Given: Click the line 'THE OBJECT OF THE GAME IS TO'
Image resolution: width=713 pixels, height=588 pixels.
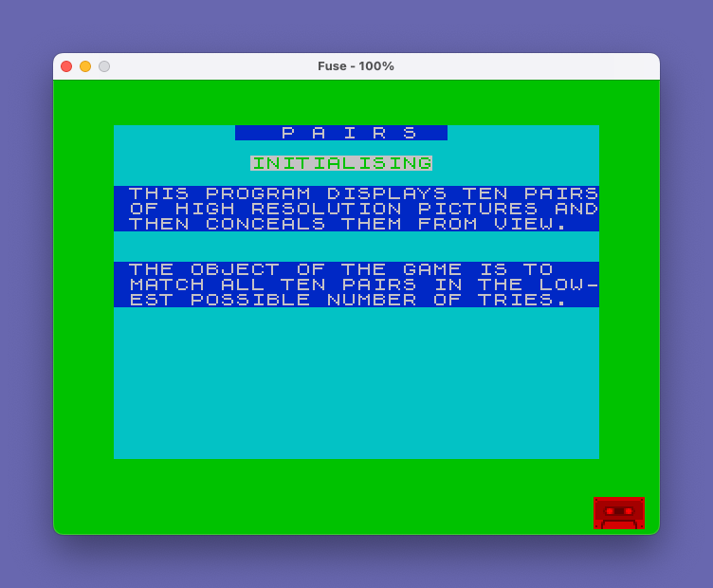Looking at the screenshot, I should pyautogui.click(x=341, y=269).
